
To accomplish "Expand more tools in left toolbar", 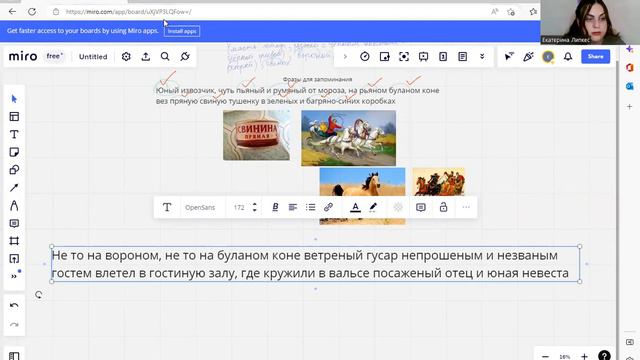I will pyautogui.click(x=14, y=276).
